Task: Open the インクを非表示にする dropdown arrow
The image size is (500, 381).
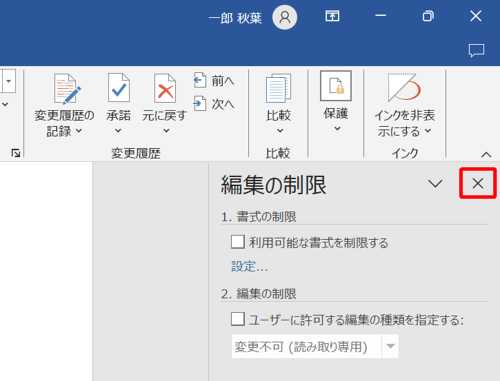Action: click(x=428, y=131)
